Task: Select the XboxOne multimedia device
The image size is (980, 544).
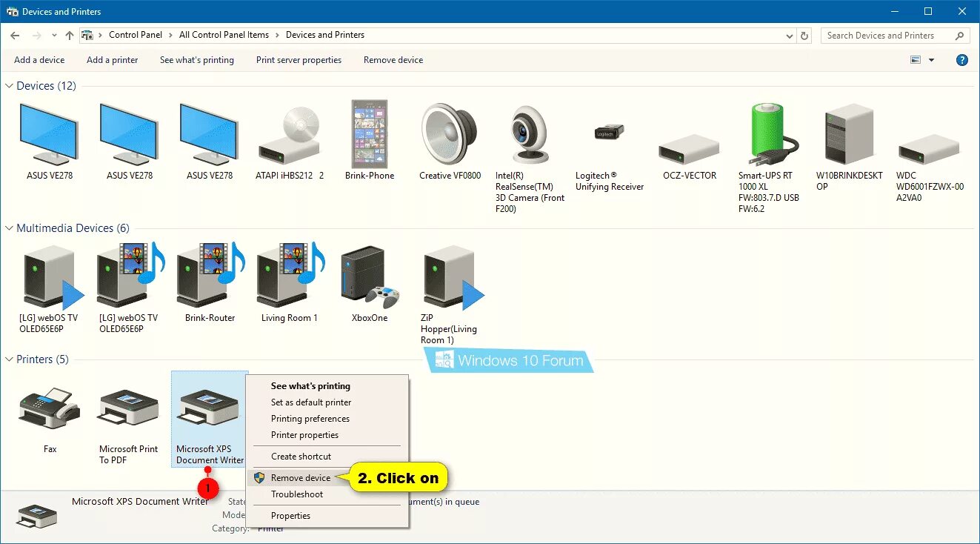Action: click(x=368, y=278)
